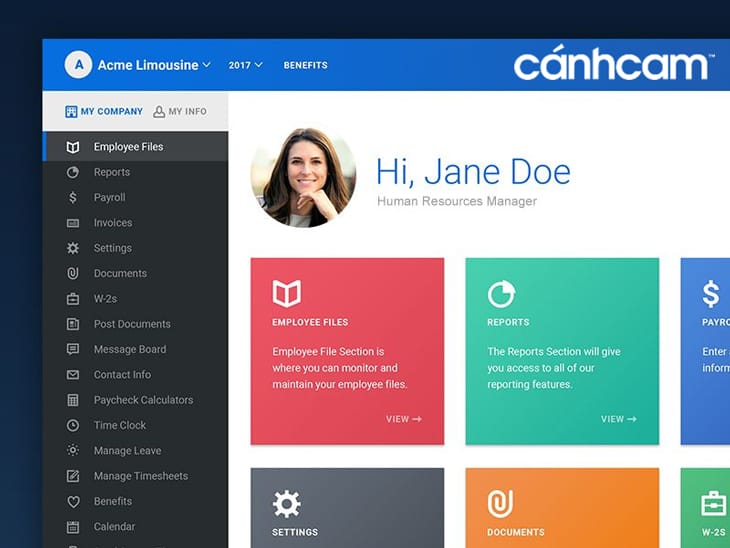Click the pie chart icon on Reports card
Screen dimensions: 730x548
click(x=501, y=293)
